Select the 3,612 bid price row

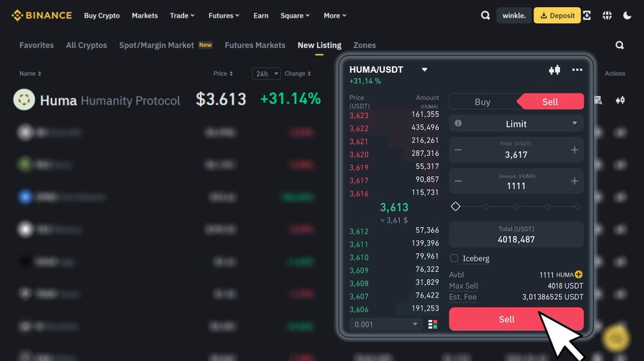pyautogui.click(x=394, y=231)
